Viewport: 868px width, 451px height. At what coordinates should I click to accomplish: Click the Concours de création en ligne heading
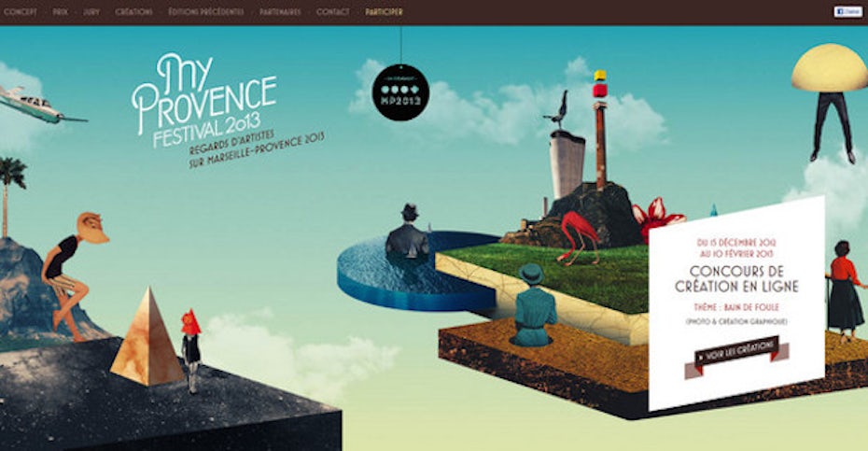(737, 277)
